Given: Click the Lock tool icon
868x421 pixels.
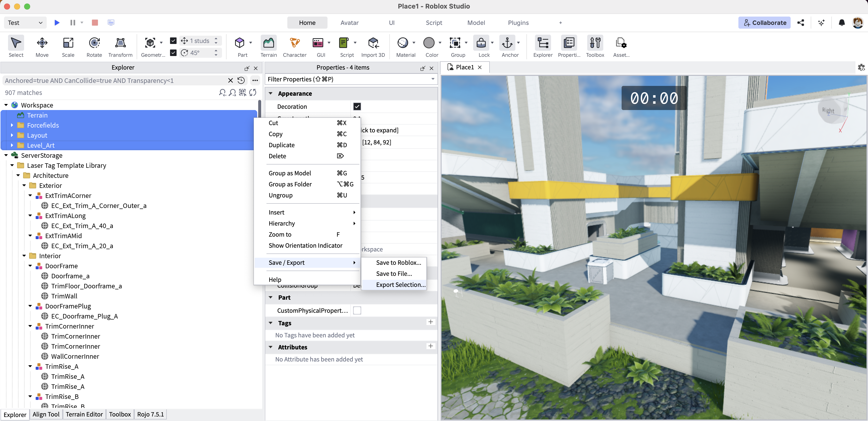Looking at the screenshot, I should click(x=481, y=43).
